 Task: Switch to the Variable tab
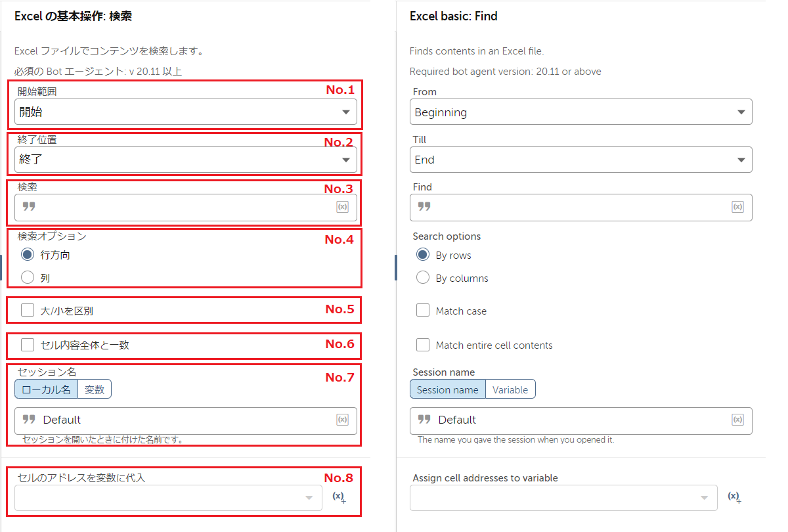(x=510, y=389)
